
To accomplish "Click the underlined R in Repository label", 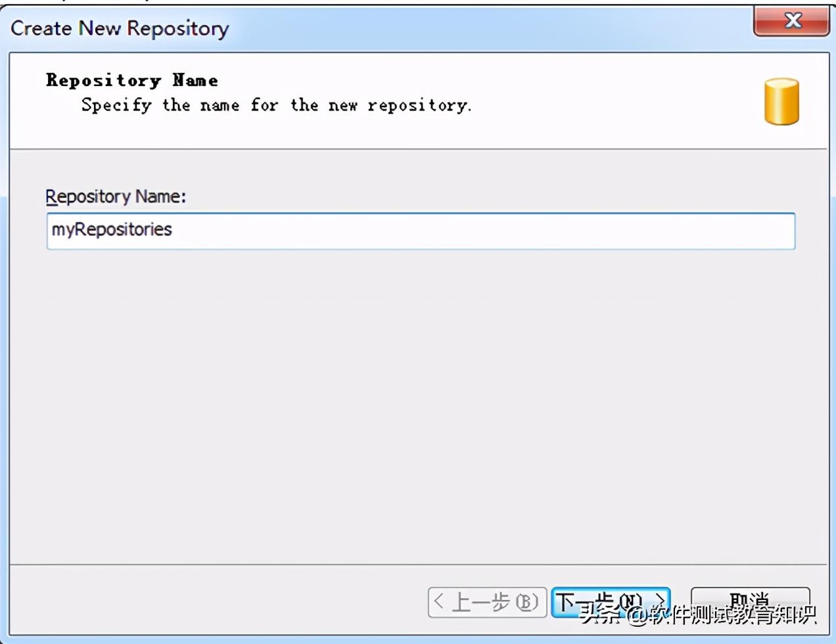I will pyautogui.click(x=51, y=196).
